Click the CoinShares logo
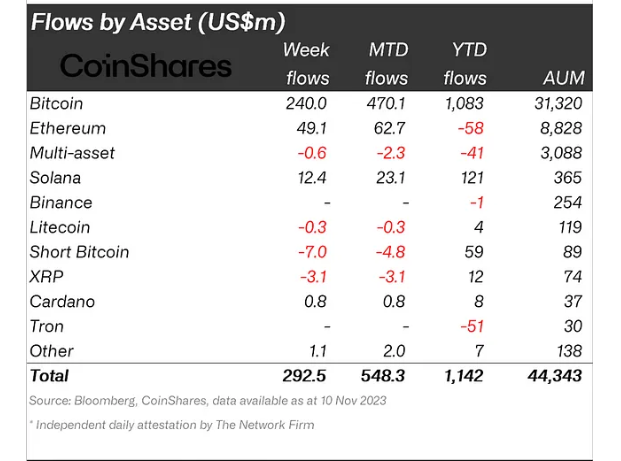The width and height of the screenshot is (621, 461). pos(146,65)
